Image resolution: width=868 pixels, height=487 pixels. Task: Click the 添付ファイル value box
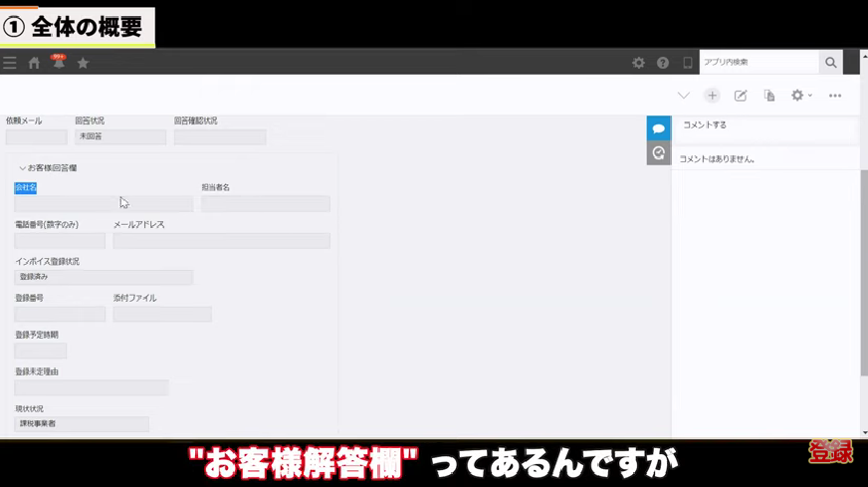click(x=162, y=314)
